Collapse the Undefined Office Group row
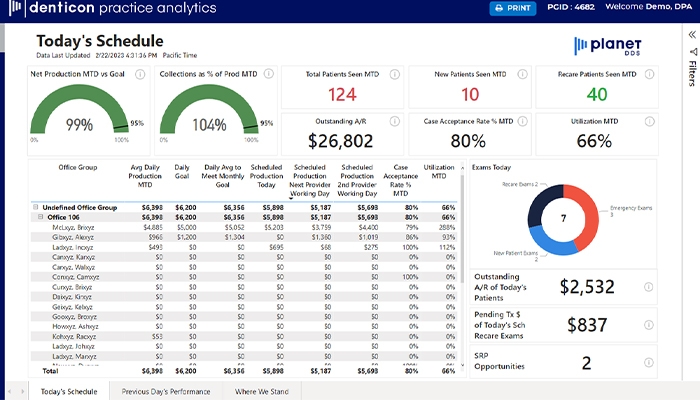The width and height of the screenshot is (700, 400). coord(36,208)
